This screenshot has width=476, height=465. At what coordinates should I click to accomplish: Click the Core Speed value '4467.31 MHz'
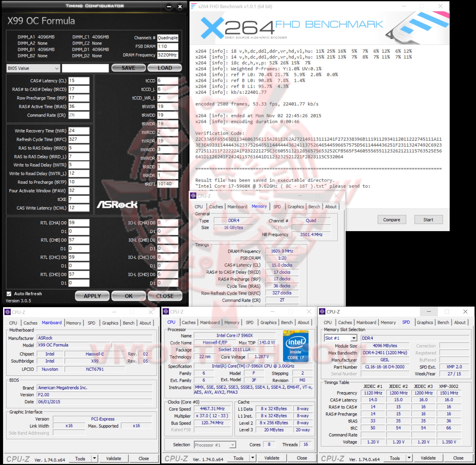tap(212, 409)
